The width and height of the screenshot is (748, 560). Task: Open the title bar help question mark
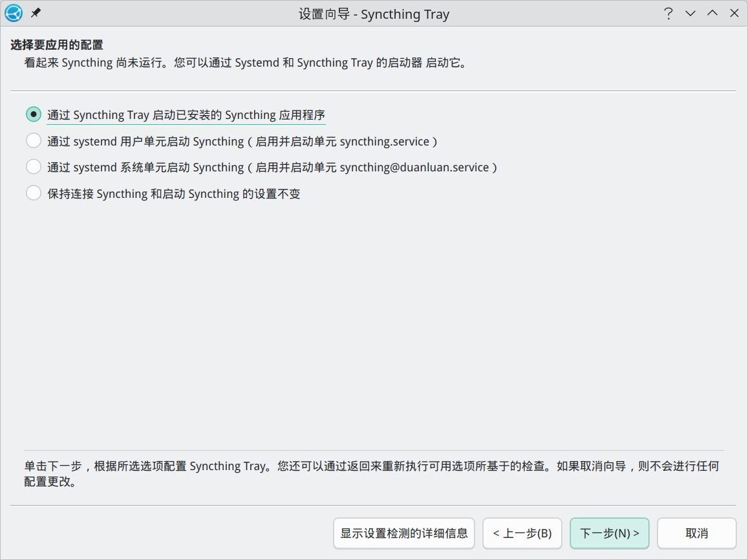pyautogui.click(x=668, y=14)
